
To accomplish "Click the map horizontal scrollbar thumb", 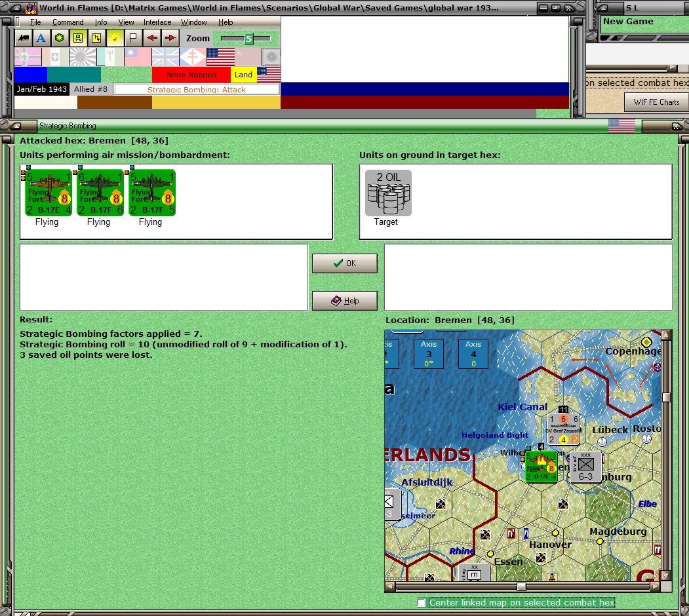I will coord(521,587).
